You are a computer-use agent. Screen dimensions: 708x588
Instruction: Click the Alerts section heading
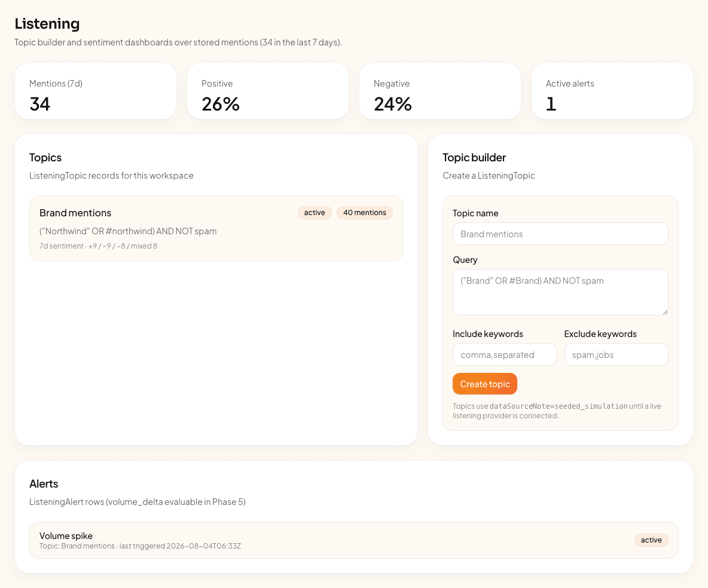[44, 484]
